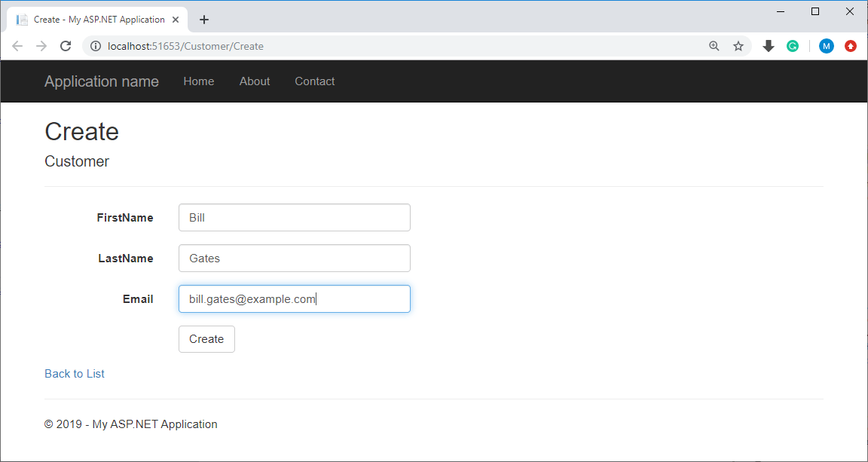The width and height of the screenshot is (868, 462).
Task: Click the browser back arrow
Action: point(17,46)
